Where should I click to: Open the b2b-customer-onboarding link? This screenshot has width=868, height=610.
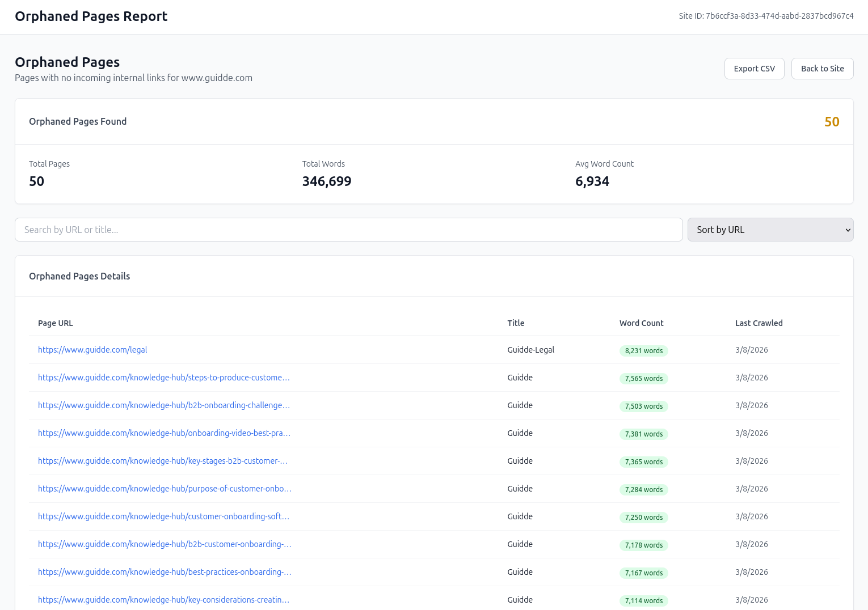pyautogui.click(x=165, y=544)
